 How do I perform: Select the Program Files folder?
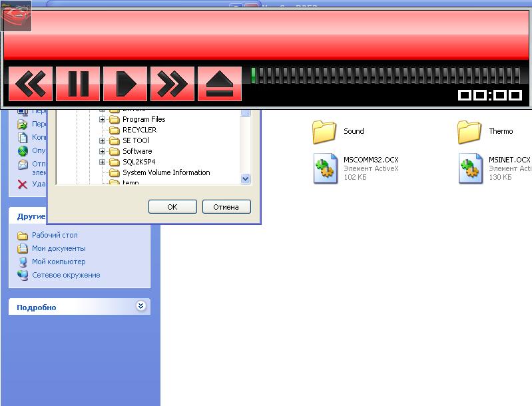coord(144,119)
